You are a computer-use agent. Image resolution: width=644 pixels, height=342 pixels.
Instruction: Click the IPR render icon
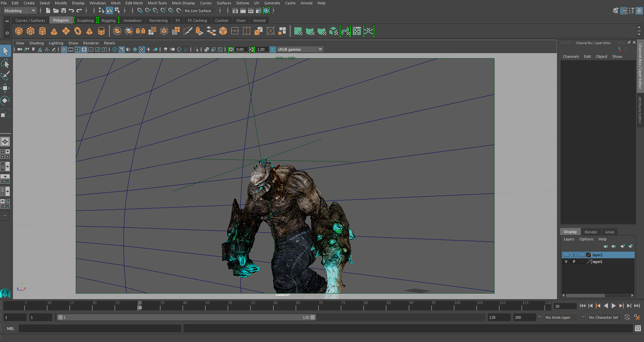coord(251,11)
